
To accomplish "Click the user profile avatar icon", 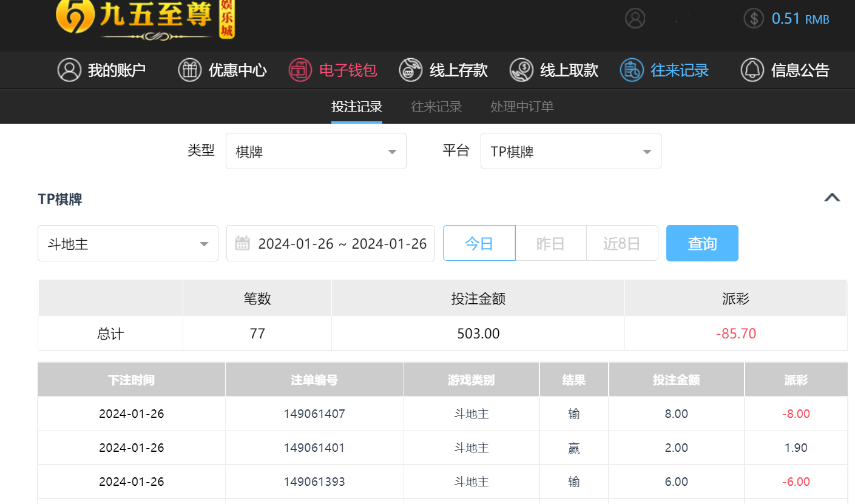I will click(635, 18).
